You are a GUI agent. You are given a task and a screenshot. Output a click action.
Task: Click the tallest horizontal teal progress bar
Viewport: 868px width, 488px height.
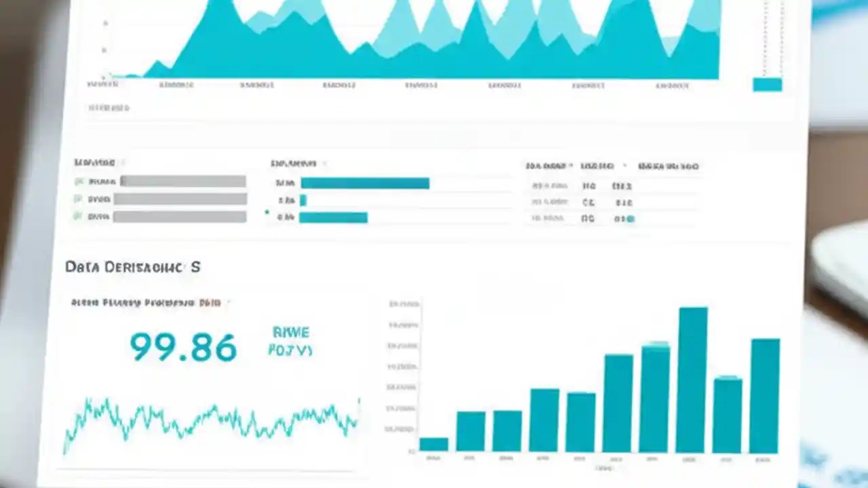[364, 183]
